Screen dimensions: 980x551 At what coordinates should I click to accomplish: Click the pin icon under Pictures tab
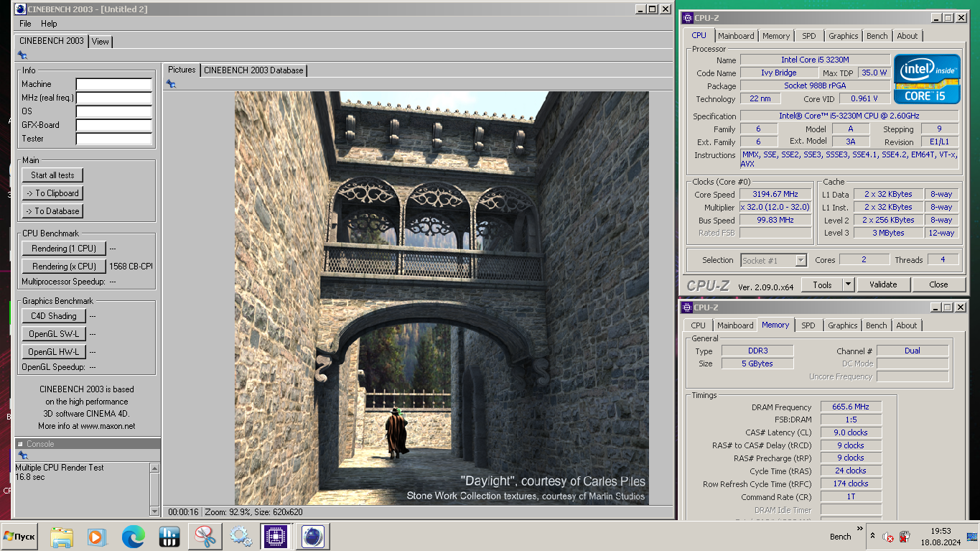171,84
